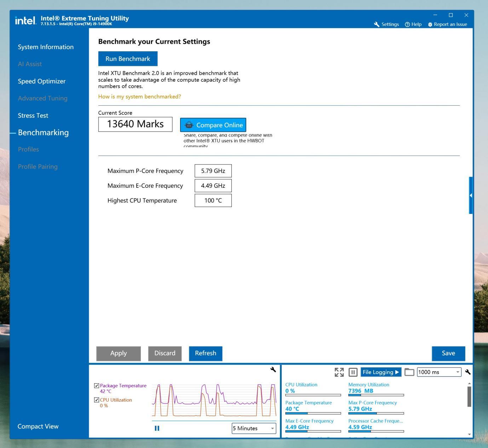
Task: Start File Logging
Action: point(381,372)
